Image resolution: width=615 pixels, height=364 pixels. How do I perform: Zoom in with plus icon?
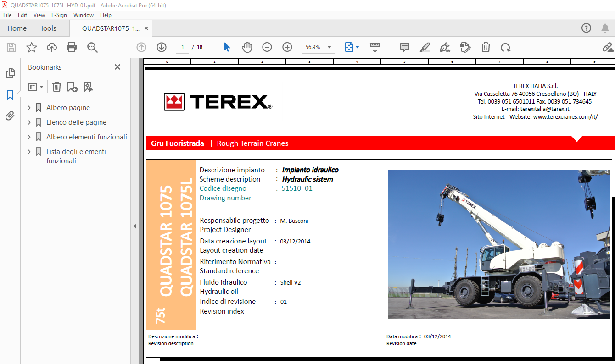click(x=287, y=47)
